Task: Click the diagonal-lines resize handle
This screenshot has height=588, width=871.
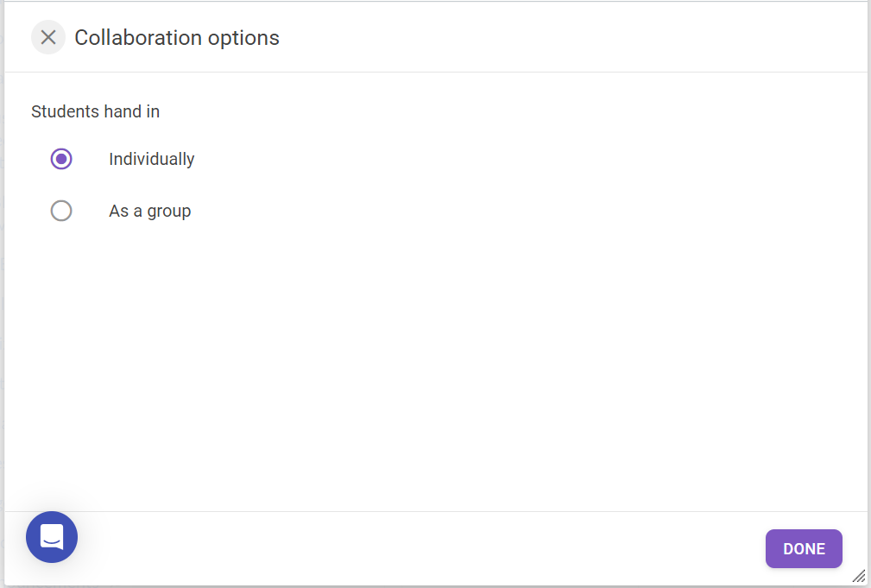Action: [x=859, y=576]
